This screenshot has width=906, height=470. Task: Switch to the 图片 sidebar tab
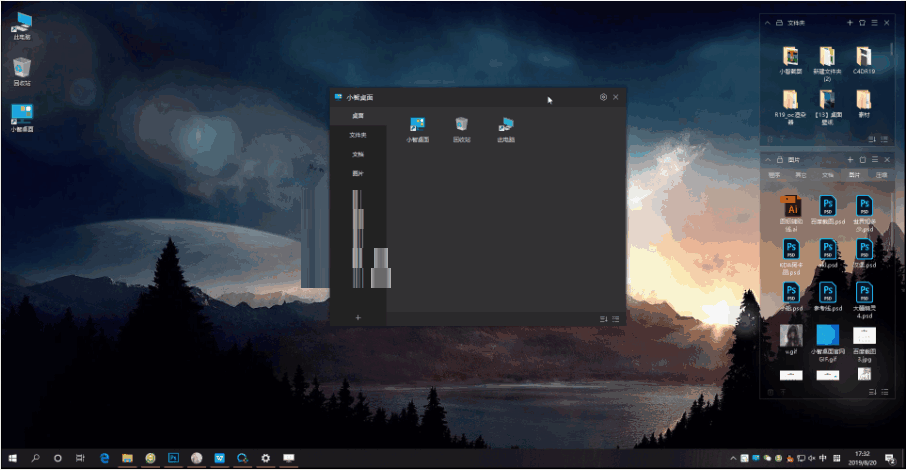pos(358,173)
